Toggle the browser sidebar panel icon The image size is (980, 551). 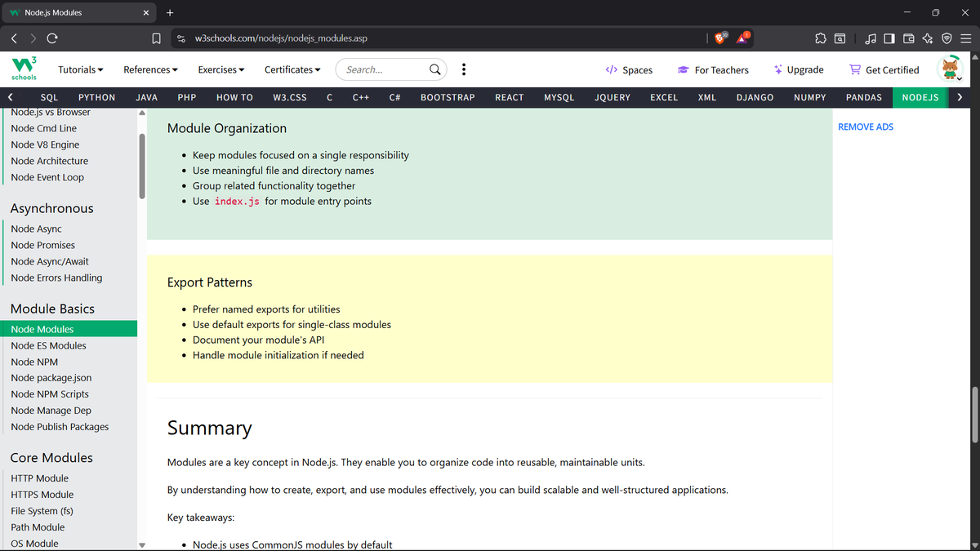click(x=889, y=38)
